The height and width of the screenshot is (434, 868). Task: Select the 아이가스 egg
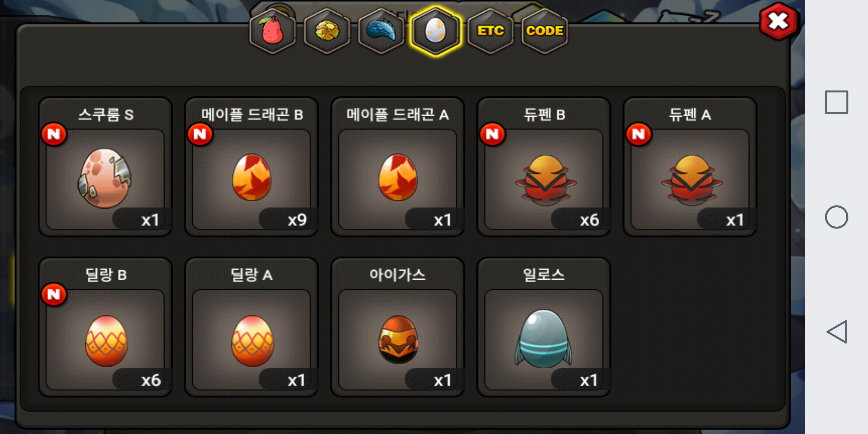point(398,327)
